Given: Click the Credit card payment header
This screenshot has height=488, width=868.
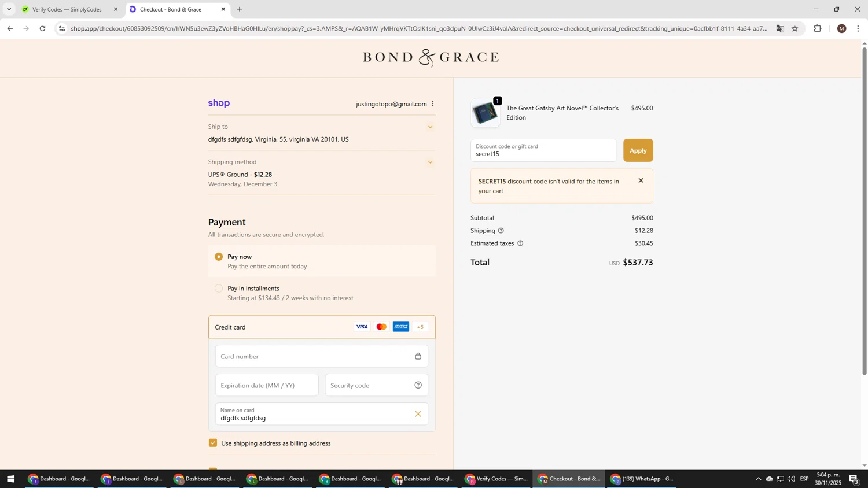Looking at the screenshot, I should [x=322, y=327].
